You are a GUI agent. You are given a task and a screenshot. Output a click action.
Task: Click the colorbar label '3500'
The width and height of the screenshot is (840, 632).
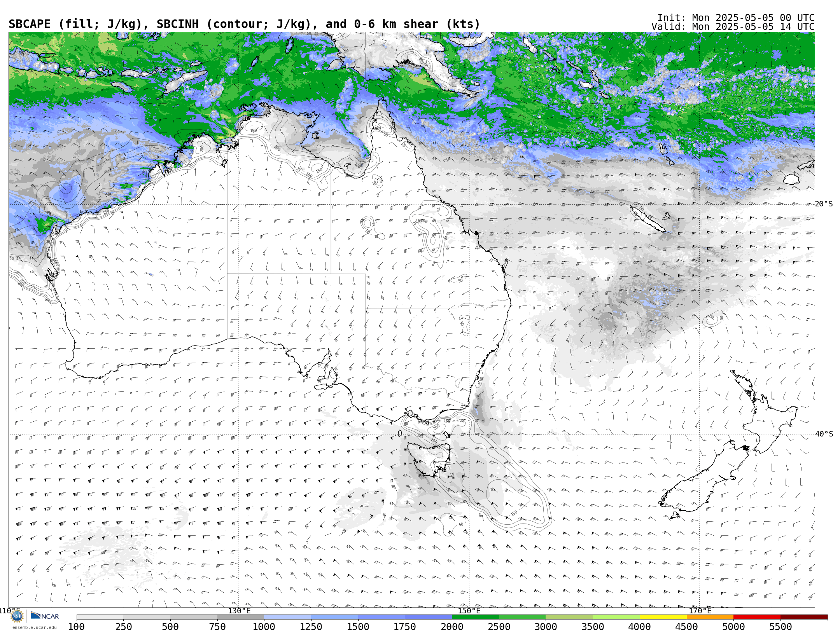(593, 627)
